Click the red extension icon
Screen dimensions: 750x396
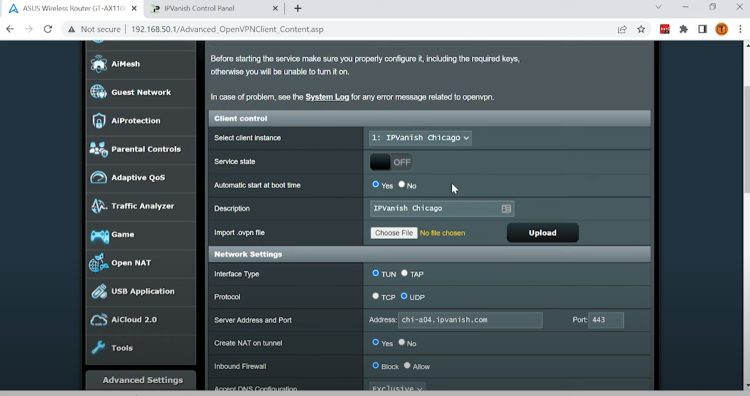(664, 29)
